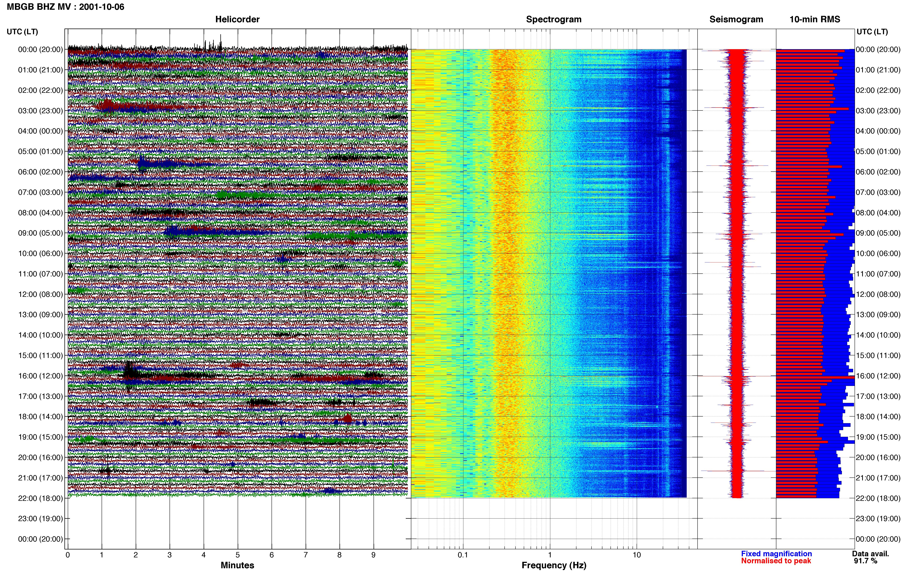Click minute tick 5 under the Helicorder

coord(238,555)
